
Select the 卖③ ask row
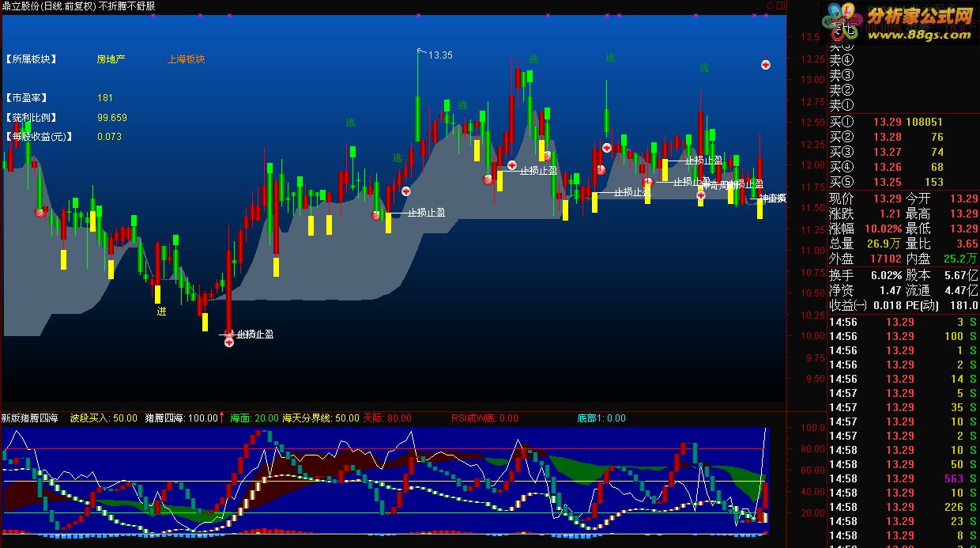click(x=903, y=75)
